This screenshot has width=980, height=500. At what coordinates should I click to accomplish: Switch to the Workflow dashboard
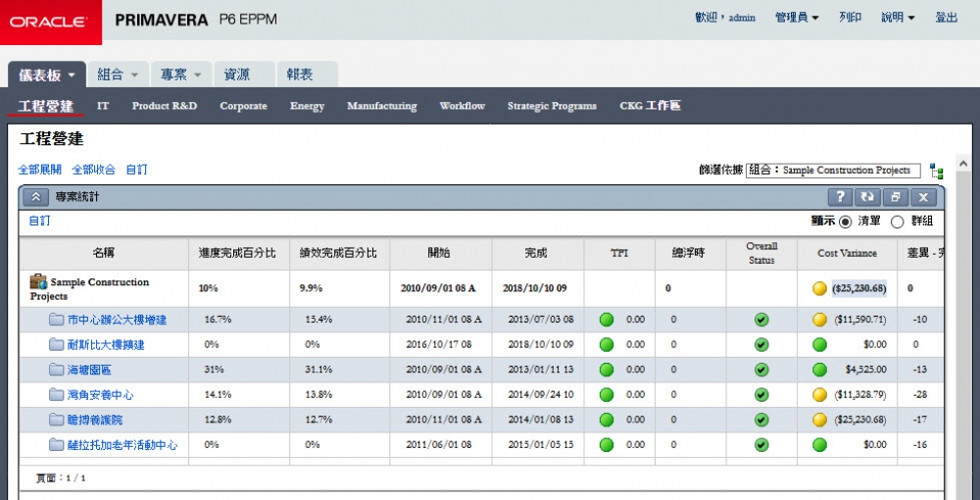coord(462,106)
